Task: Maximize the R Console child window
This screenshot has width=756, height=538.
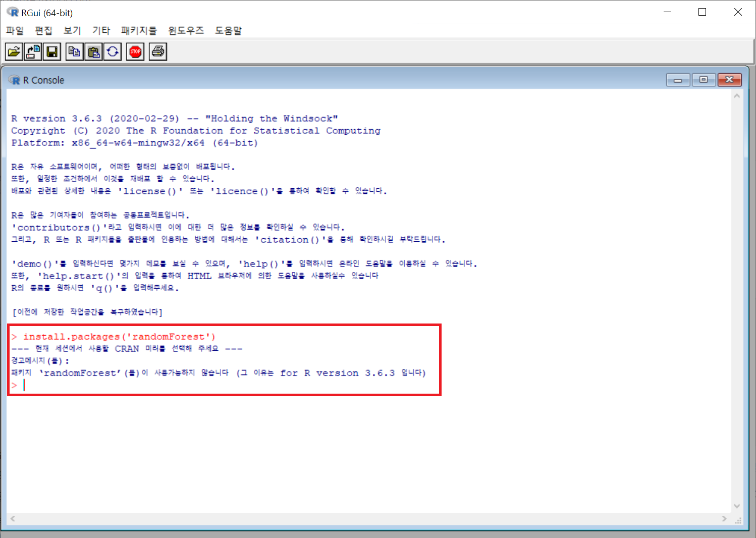Action: [704, 80]
